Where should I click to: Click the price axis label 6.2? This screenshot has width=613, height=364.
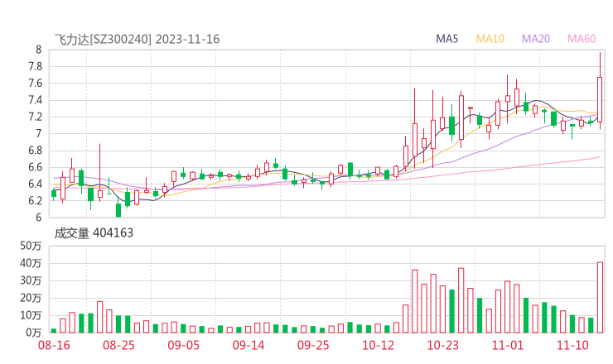click(35, 201)
